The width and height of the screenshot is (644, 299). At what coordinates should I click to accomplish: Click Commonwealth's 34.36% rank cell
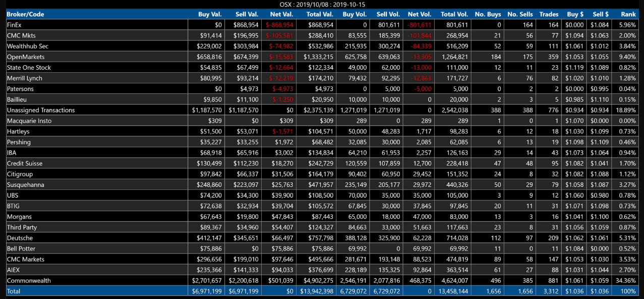(x=626, y=281)
